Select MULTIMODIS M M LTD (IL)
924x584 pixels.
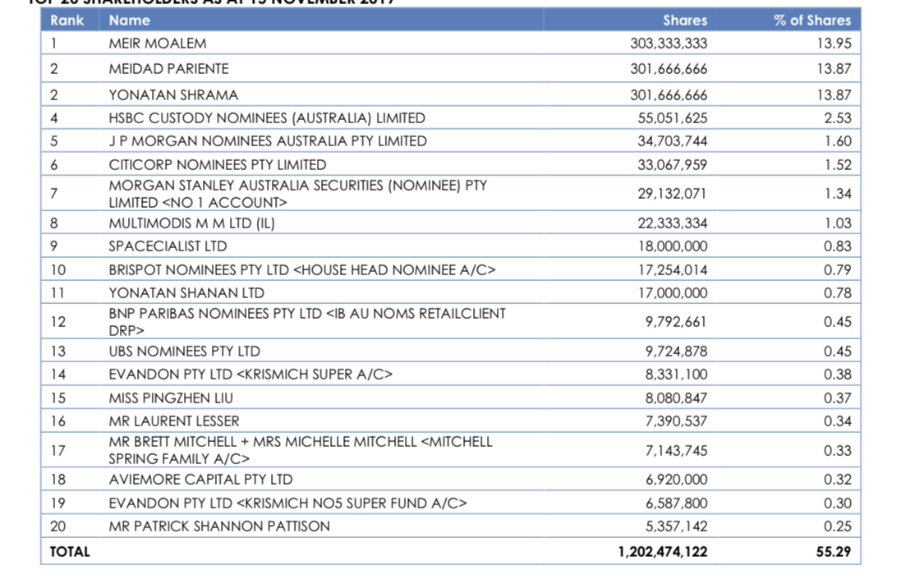click(191, 223)
